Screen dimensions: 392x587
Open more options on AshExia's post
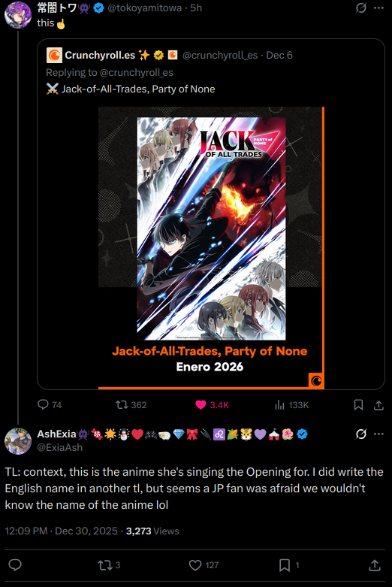point(379,434)
